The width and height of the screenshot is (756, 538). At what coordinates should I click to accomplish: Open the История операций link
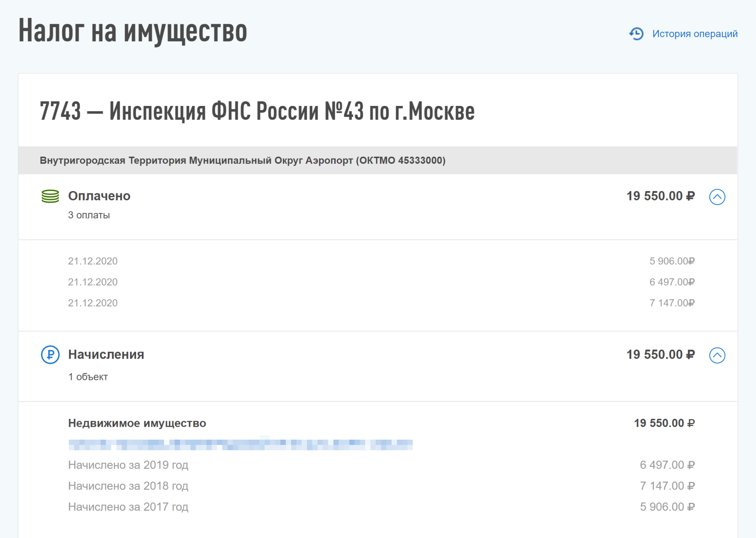[x=694, y=34]
